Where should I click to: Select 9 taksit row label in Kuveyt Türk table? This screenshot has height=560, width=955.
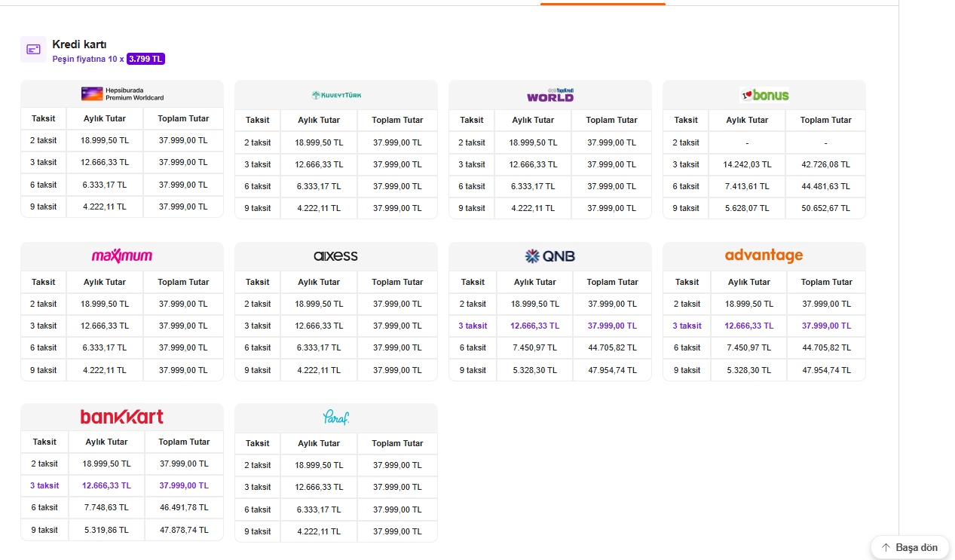(257, 208)
